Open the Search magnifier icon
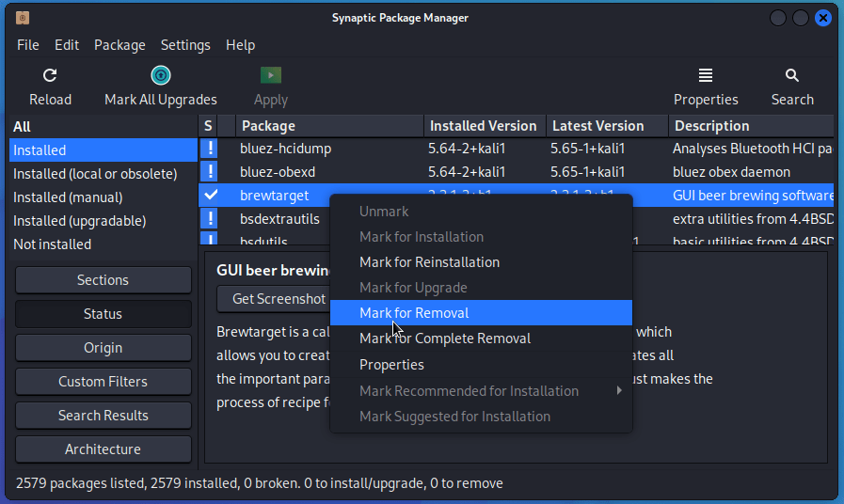The height and width of the screenshot is (504, 844). [792, 76]
